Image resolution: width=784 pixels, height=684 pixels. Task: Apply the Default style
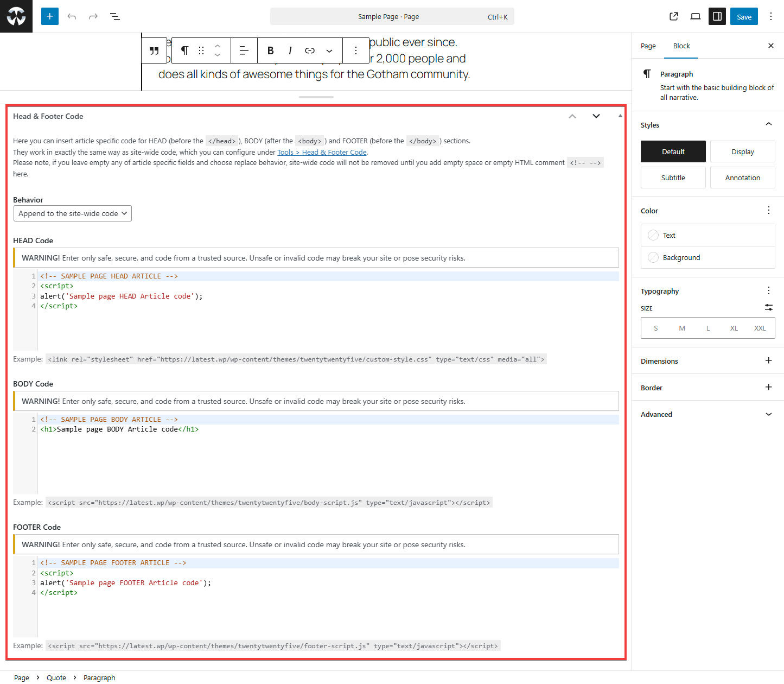(x=673, y=151)
